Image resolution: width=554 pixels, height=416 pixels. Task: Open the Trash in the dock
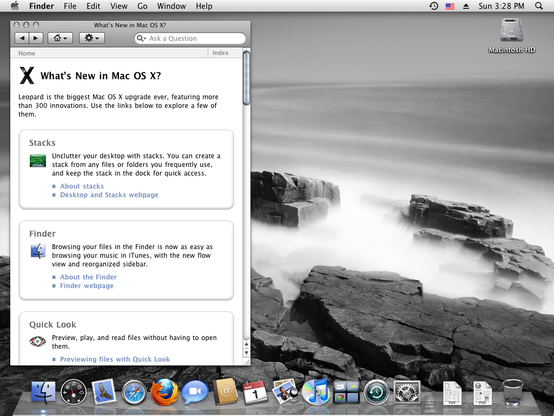pos(513,392)
